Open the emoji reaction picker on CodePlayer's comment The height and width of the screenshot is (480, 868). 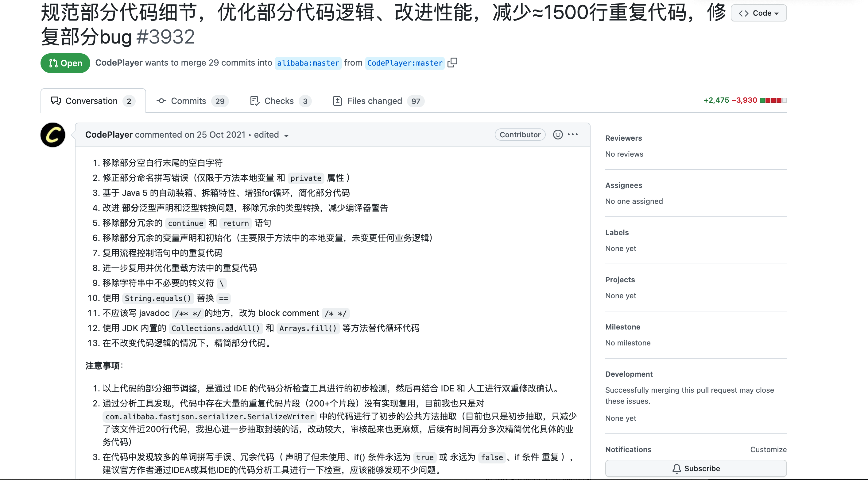click(x=558, y=135)
